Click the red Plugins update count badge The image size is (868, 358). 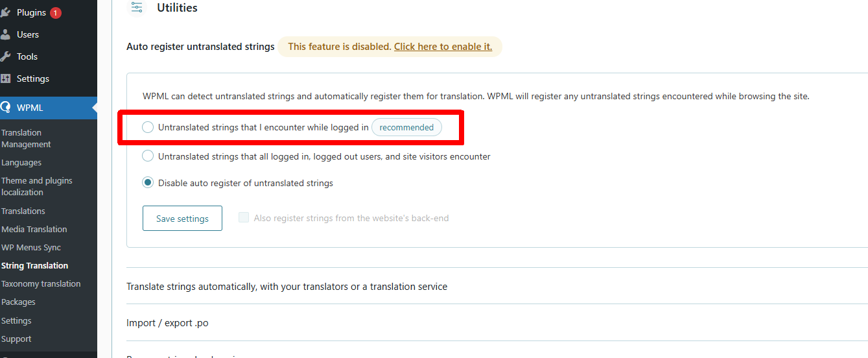tap(56, 12)
